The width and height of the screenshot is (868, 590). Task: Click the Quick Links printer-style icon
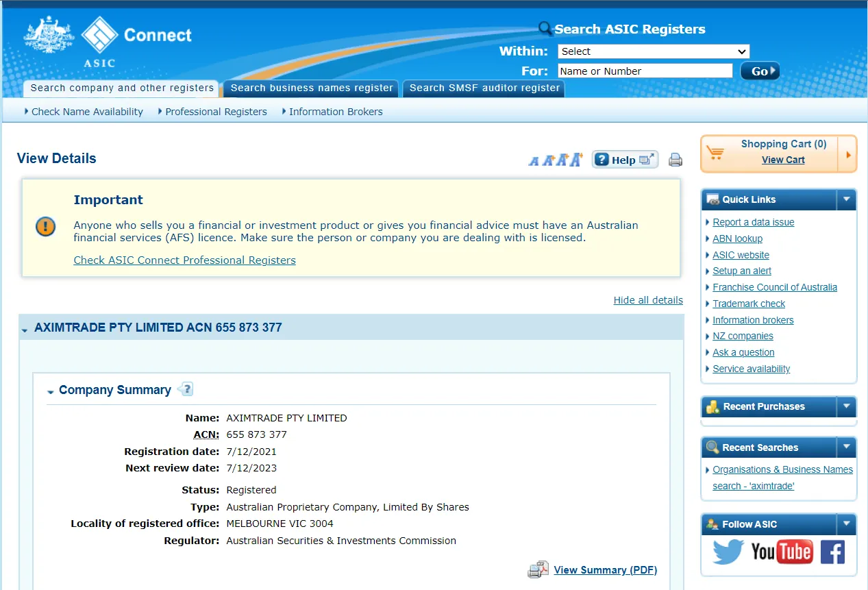coord(712,199)
